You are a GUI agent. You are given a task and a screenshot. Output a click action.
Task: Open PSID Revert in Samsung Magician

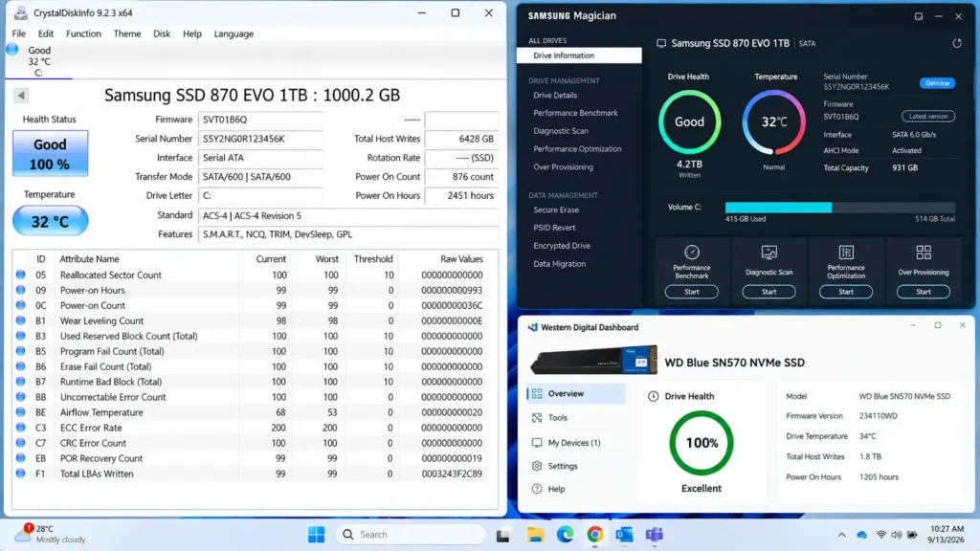(x=554, y=228)
